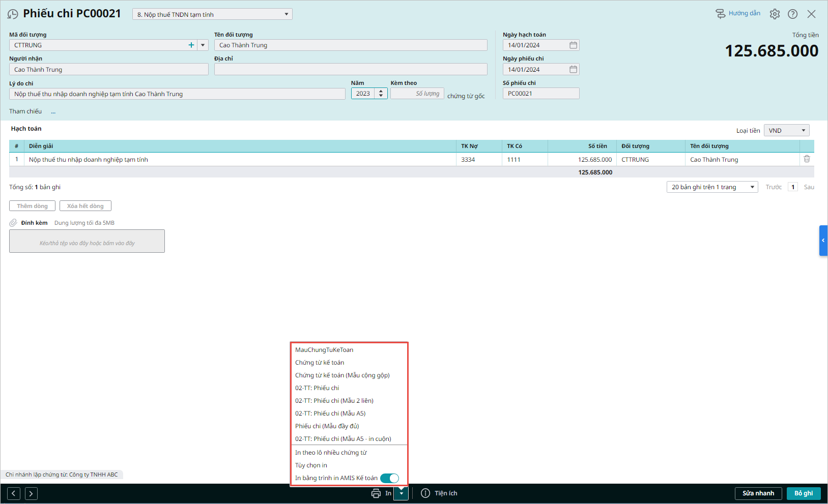Click the Xóa hết dòng button

coord(85,206)
